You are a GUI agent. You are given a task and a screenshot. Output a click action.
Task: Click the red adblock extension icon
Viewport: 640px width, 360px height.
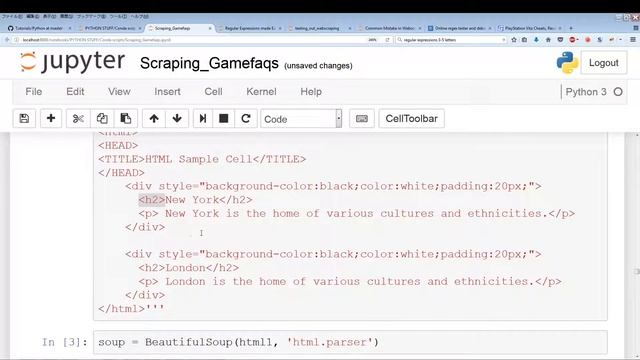click(573, 40)
